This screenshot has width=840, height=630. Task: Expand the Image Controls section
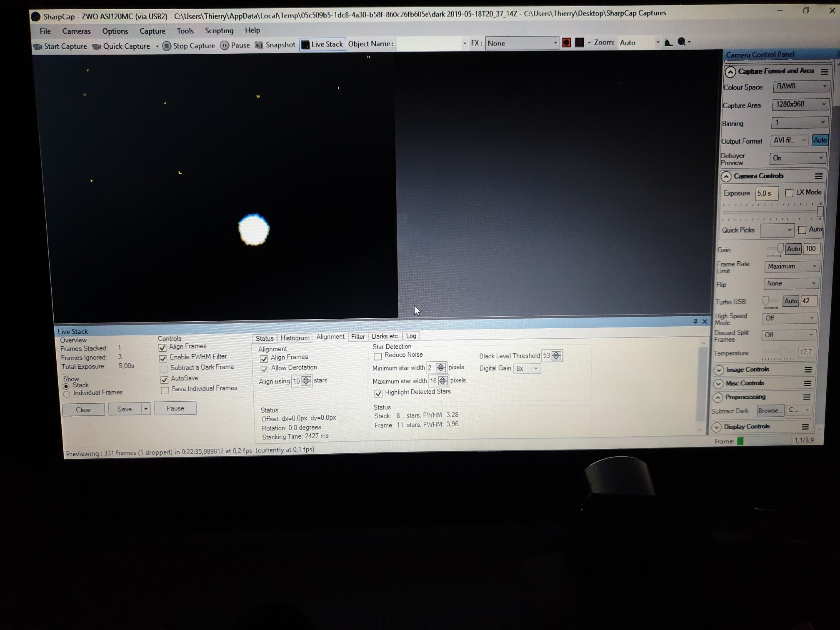[x=718, y=370]
